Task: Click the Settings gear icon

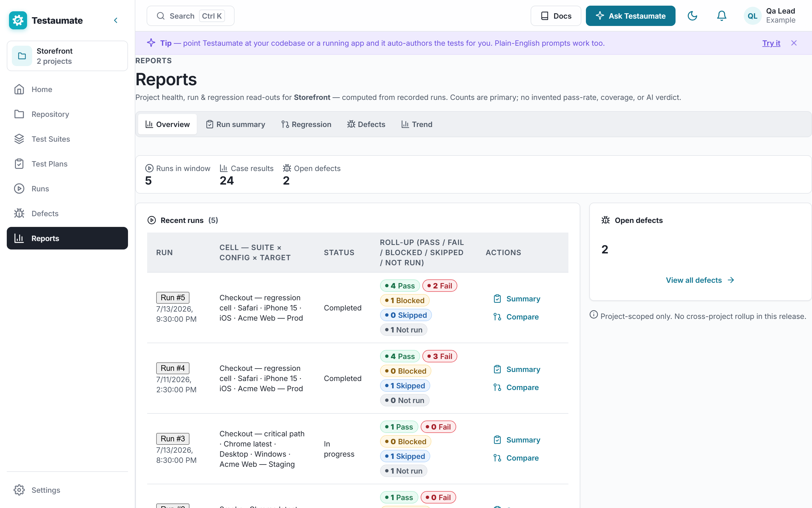Action: 19,490
